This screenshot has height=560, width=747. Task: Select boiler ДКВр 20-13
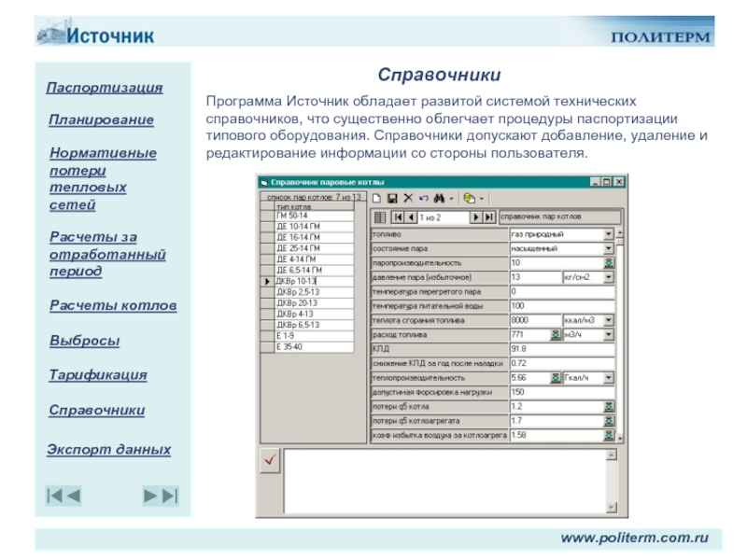(x=315, y=303)
